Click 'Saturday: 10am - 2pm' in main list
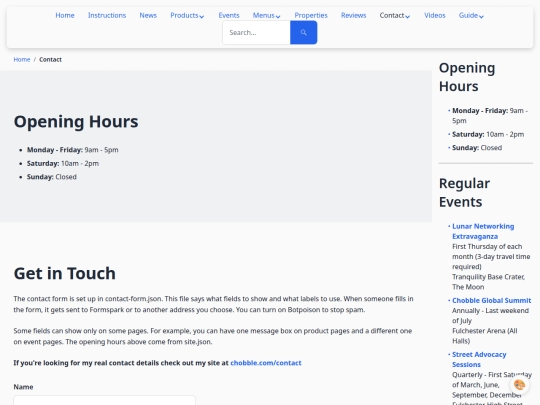 pyautogui.click(x=63, y=163)
